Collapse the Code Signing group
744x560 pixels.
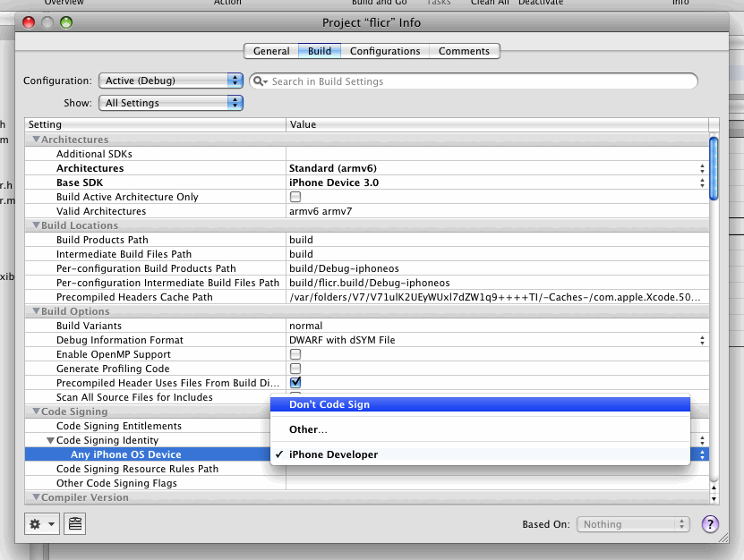click(36, 412)
